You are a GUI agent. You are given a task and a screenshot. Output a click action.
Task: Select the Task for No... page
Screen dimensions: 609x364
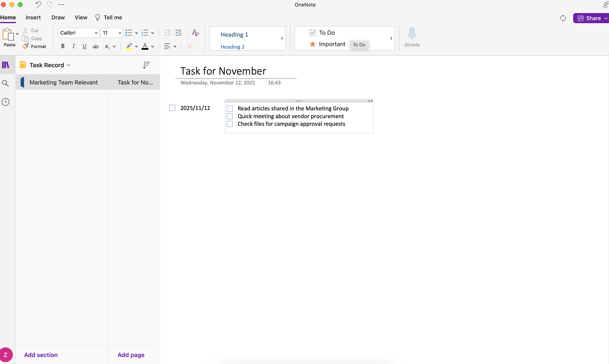134,82
